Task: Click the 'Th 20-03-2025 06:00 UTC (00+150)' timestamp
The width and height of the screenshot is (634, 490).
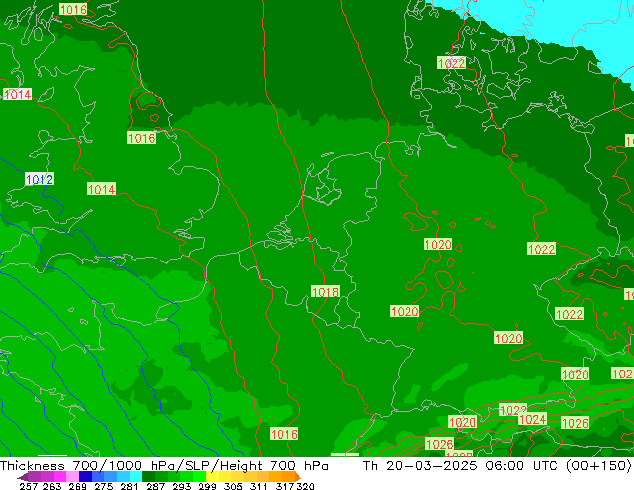Action: [x=497, y=466]
